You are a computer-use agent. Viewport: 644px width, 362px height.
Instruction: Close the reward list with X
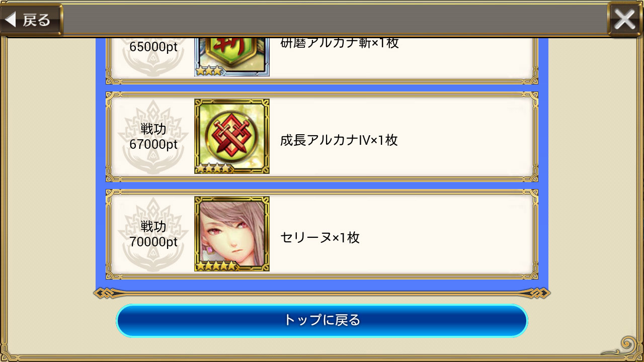coord(624,20)
